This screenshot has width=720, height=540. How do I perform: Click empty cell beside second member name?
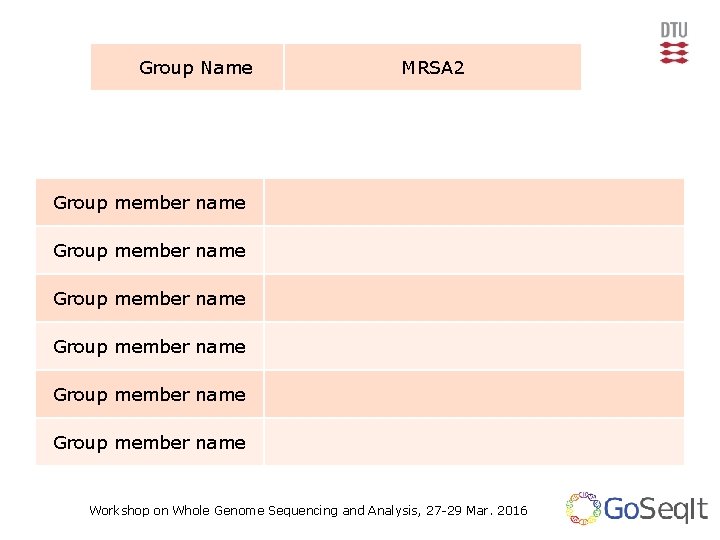(x=474, y=250)
